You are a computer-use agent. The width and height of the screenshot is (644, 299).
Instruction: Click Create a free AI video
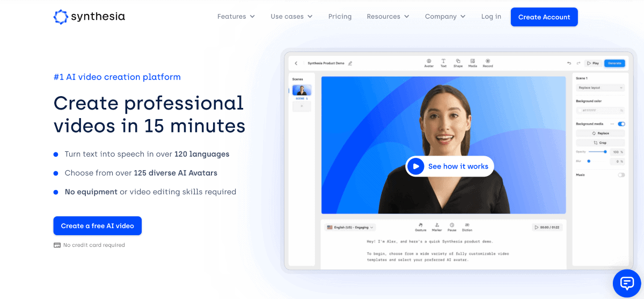coord(98,226)
